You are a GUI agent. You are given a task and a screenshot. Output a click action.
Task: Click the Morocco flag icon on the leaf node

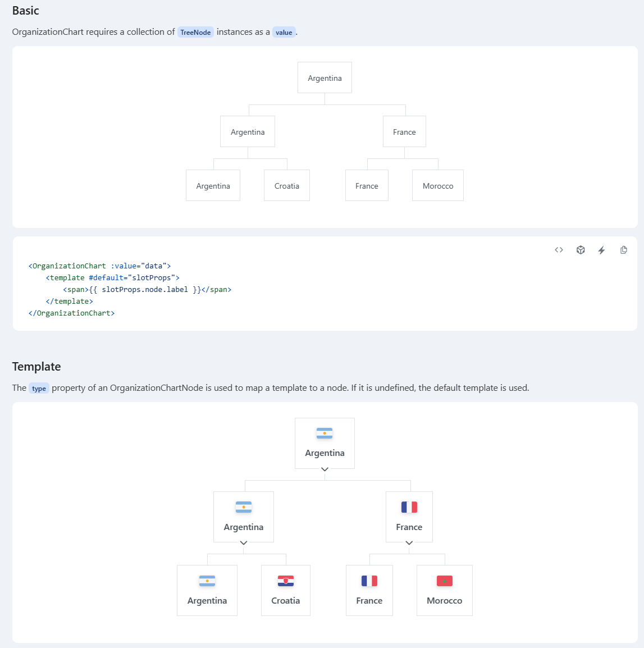pos(444,581)
